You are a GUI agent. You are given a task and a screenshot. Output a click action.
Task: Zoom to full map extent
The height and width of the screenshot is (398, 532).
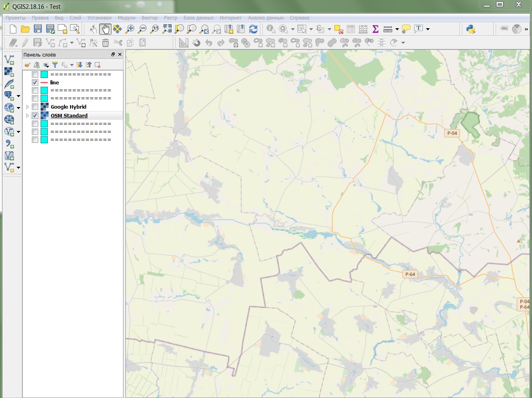[166, 29]
